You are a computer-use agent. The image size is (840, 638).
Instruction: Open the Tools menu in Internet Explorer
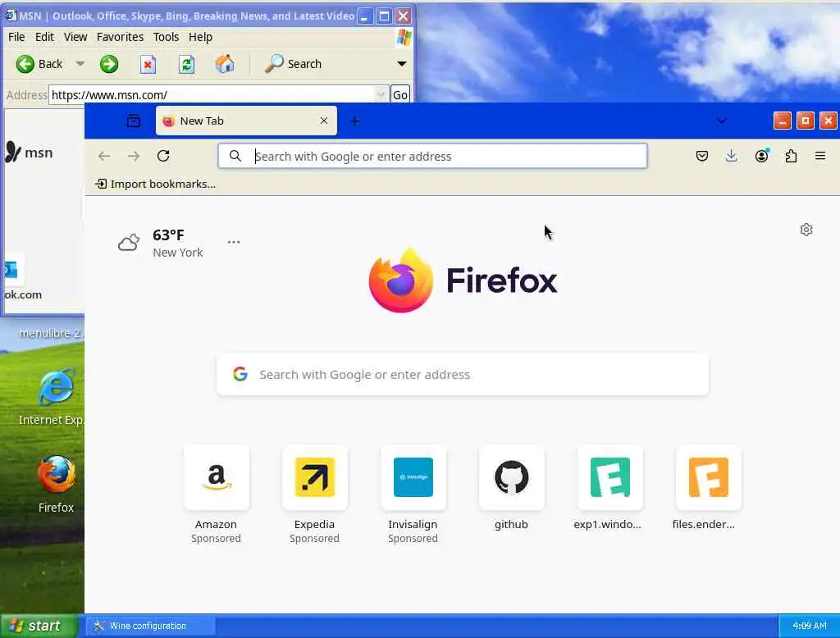point(166,37)
